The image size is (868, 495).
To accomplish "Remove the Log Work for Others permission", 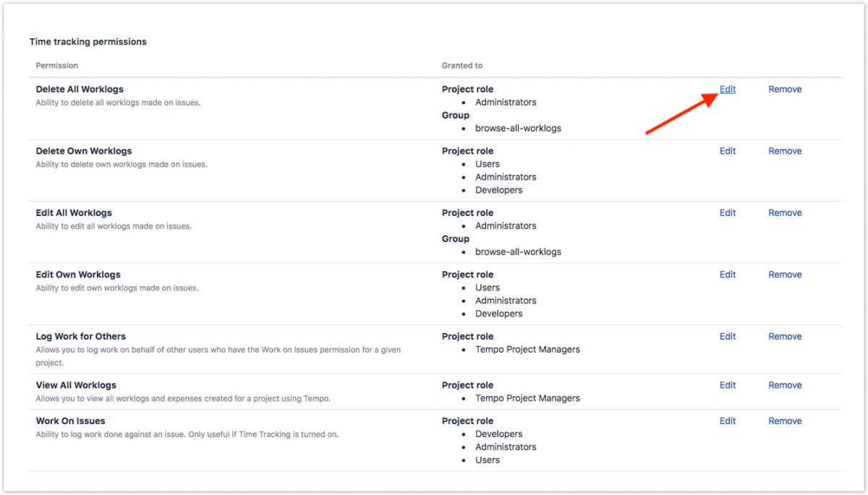I will click(785, 337).
